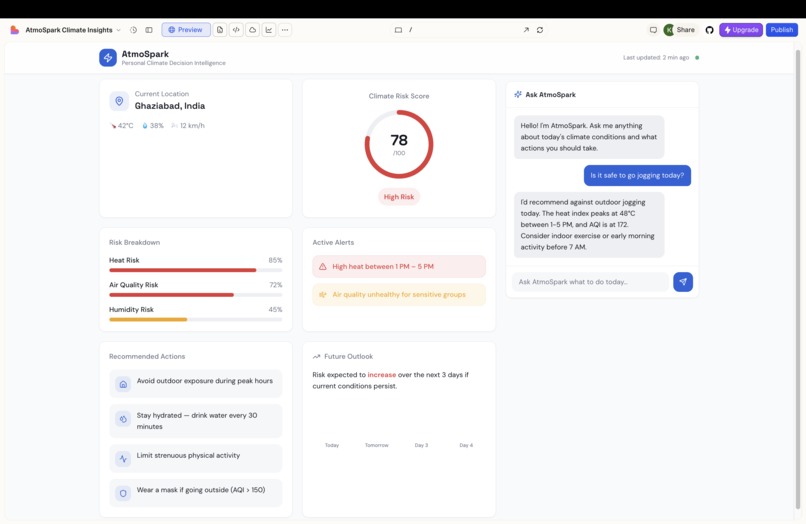Click the Ghaziabad, India location text
This screenshot has width=806, height=524.
pyautogui.click(x=170, y=106)
